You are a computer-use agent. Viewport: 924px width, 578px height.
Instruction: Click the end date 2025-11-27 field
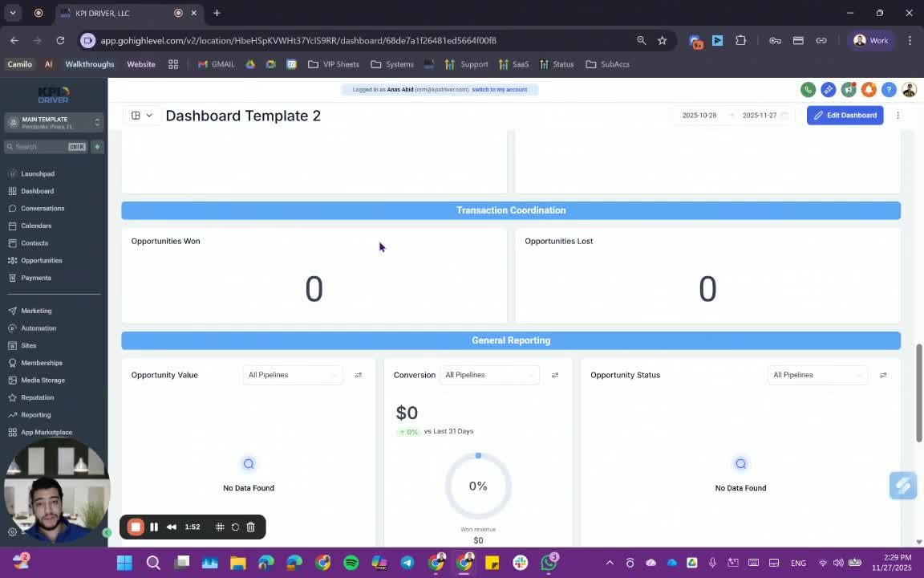tap(759, 116)
